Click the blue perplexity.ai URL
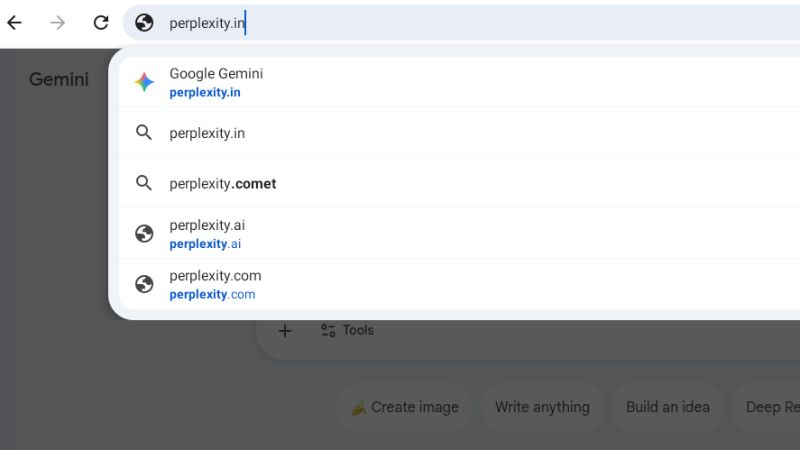The image size is (800, 450). (x=205, y=244)
